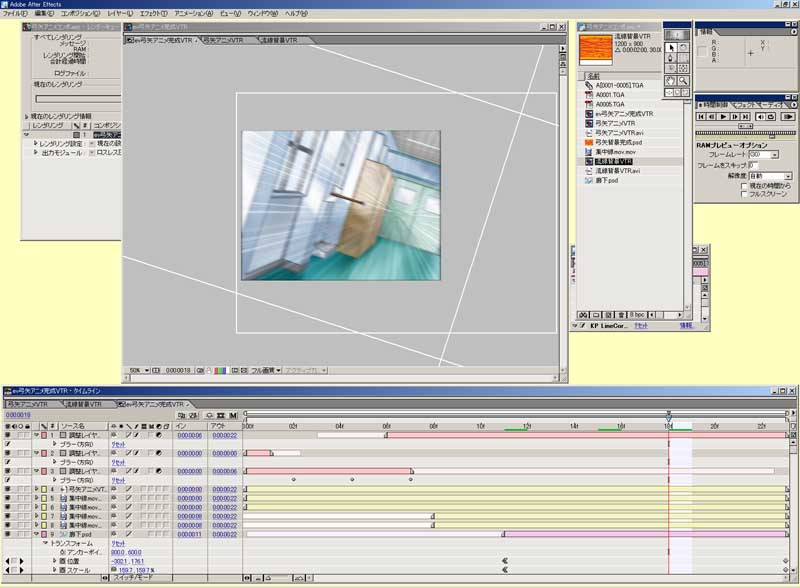Click the 8 bpc color depth button
The width and height of the screenshot is (800, 588).
tap(637, 315)
